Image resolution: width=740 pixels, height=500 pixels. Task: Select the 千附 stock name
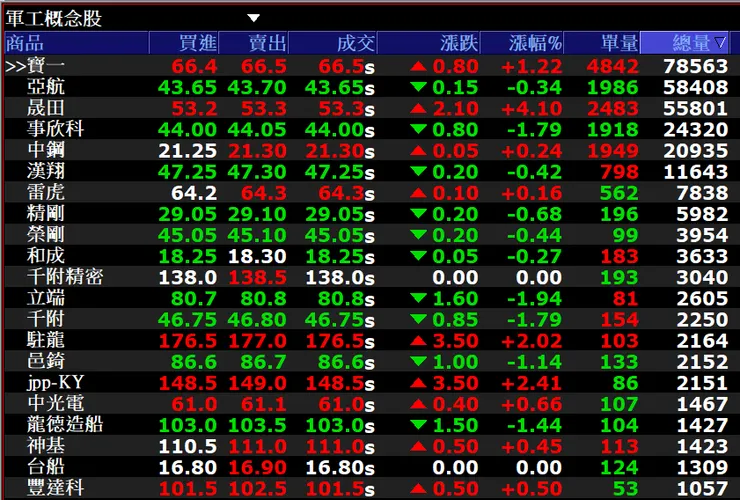click(x=46, y=319)
